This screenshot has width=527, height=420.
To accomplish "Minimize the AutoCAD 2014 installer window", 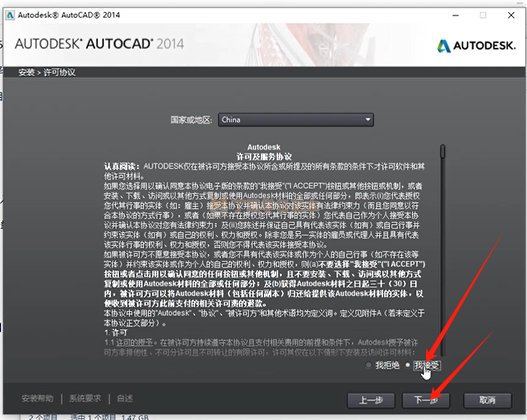I will point(455,15).
